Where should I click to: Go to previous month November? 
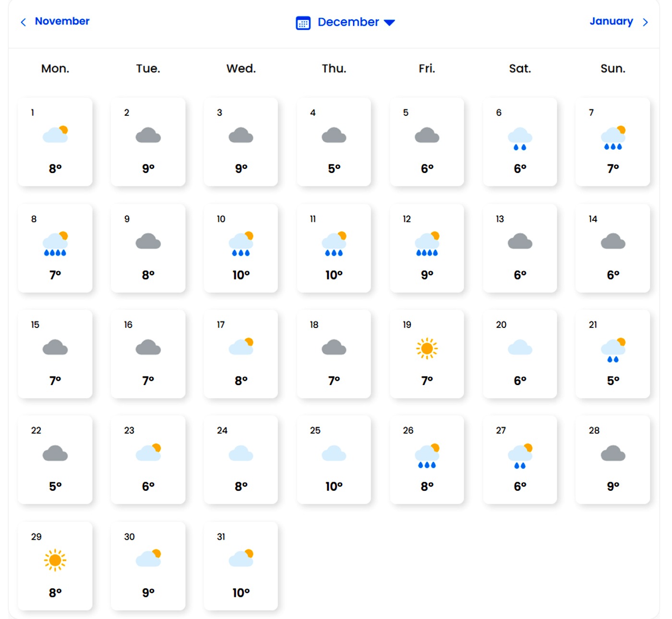(x=62, y=21)
